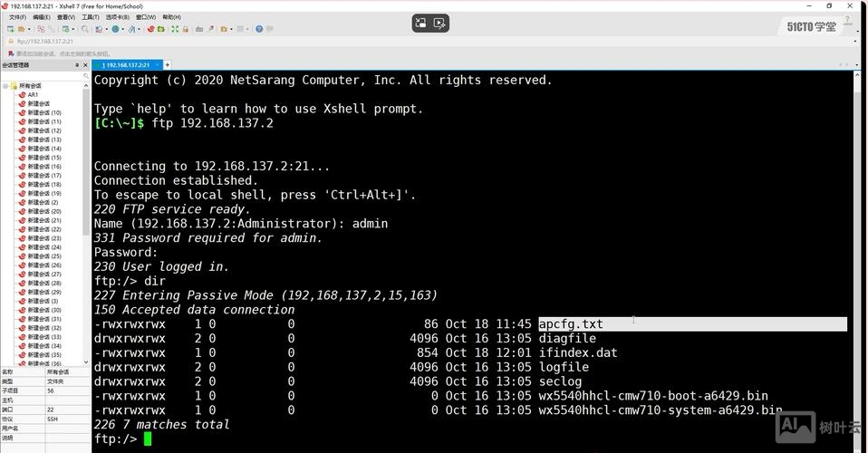Open the dropdown arrow beside the globe icon
The width and height of the screenshot is (868, 453).
(124, 29)
